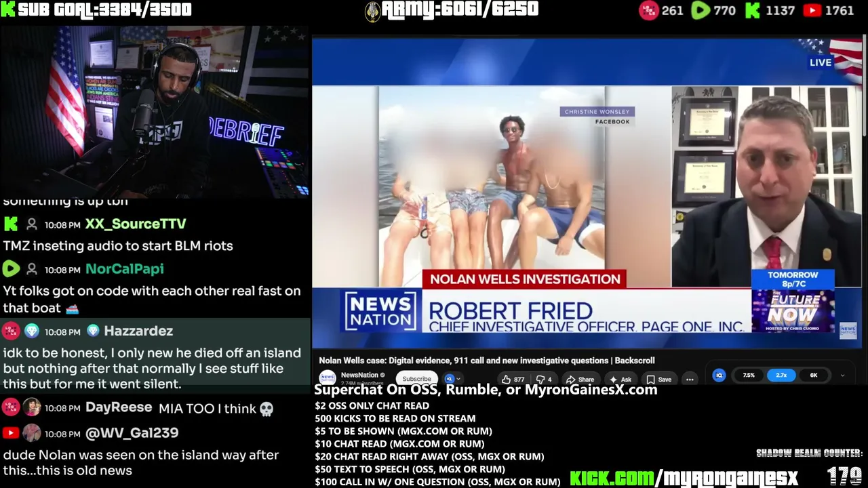The image size is (868, 488).
Task: Open chat username XX_SourceTTV
Action: pos(136,224)
